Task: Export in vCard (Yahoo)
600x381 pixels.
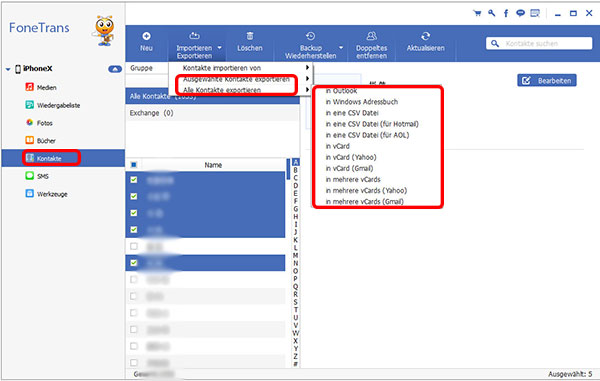Action: (x=351, y=157)
